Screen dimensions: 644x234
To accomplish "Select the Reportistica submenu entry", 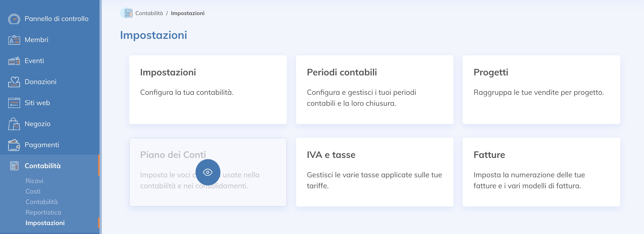I will pos(43,212).
